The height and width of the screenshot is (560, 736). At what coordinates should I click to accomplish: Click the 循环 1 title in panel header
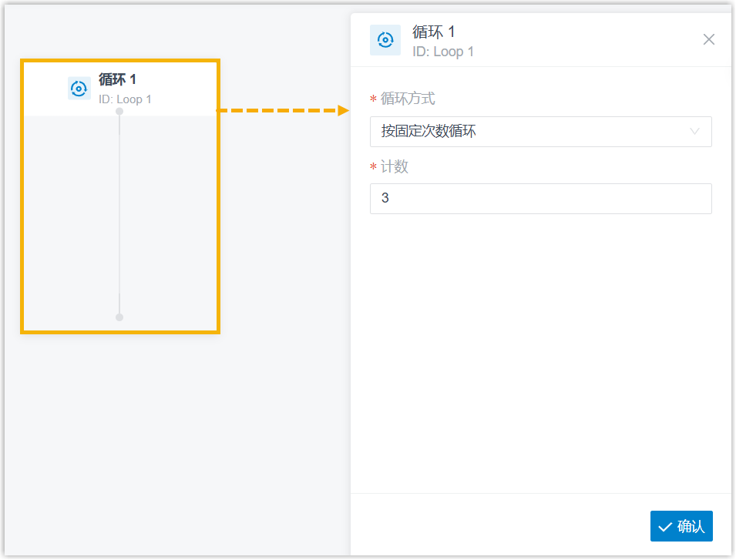[x=433, y=32]
